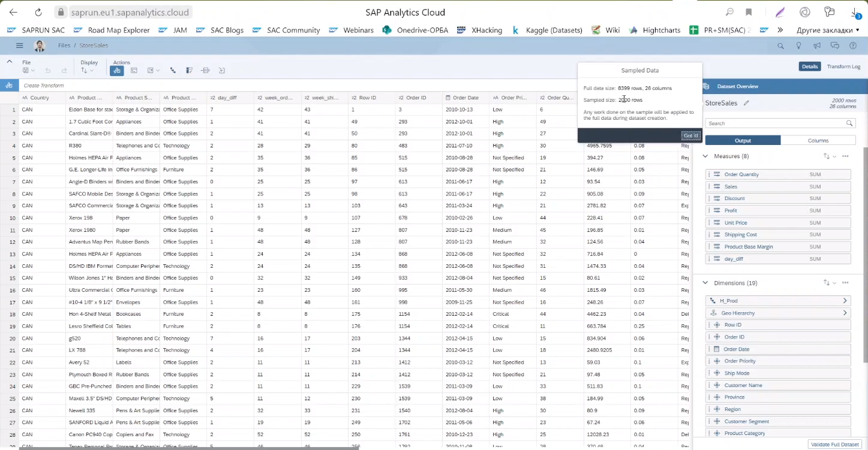Switch to the Columns tab
The width and height of the screenshot is (868, 450).
pos(818,140)
